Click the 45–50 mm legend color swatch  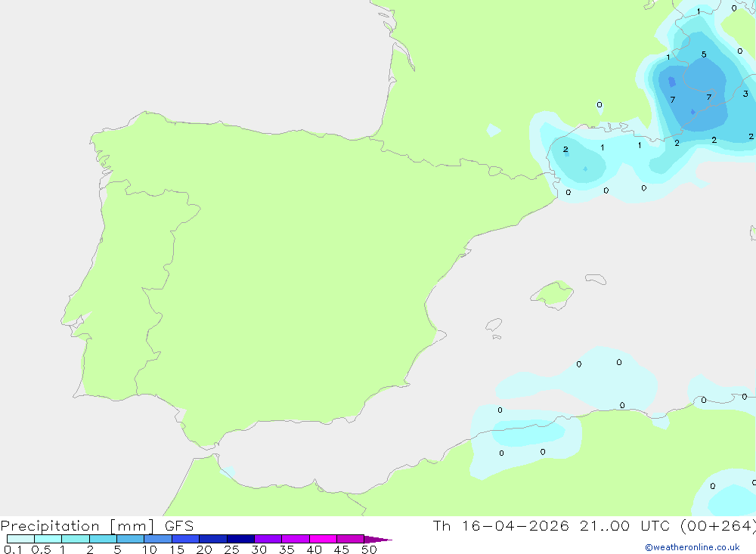351,539
